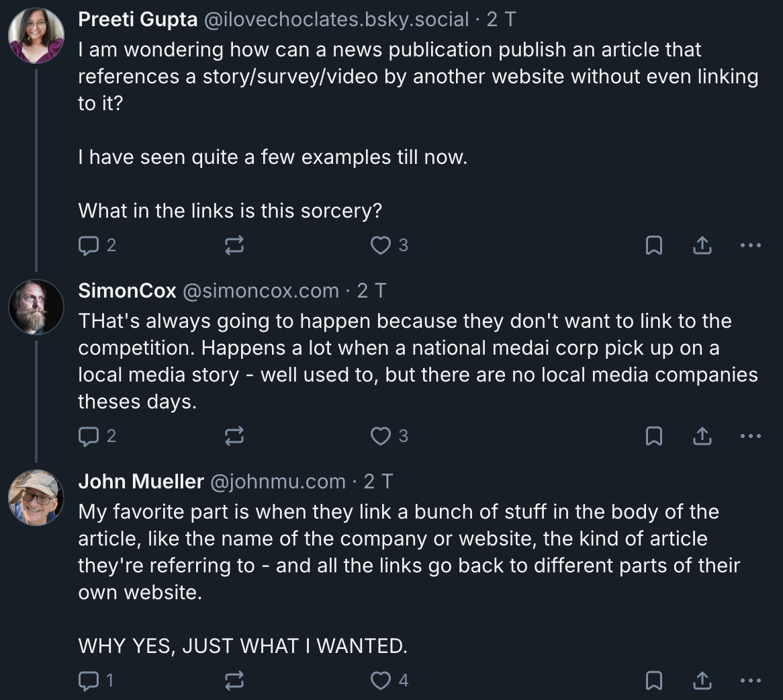The width and height of the screenshot is (783, 700).
Task: Like Preeti Gupta's post
Action: pyautogui.click(x=381, y=246)
